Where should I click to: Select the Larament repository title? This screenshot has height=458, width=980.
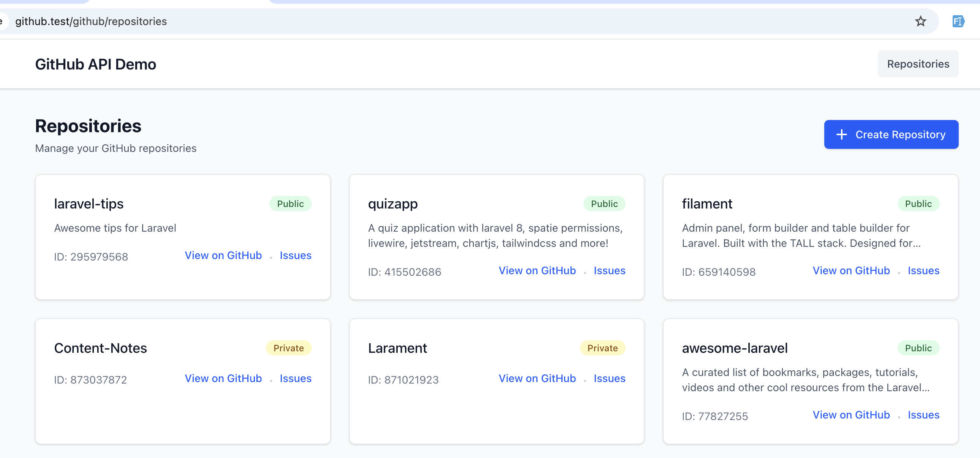(398, 348)
